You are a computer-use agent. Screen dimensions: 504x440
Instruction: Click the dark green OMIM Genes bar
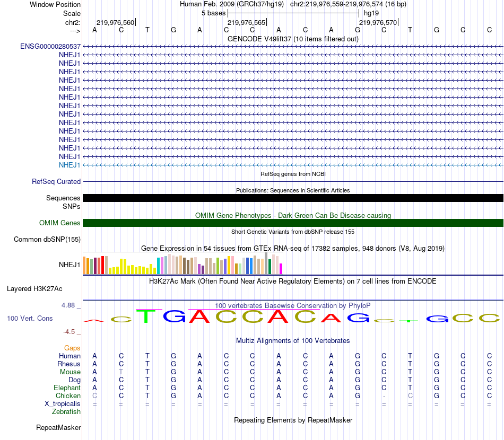pyautogui.click(x=293, y=223)
